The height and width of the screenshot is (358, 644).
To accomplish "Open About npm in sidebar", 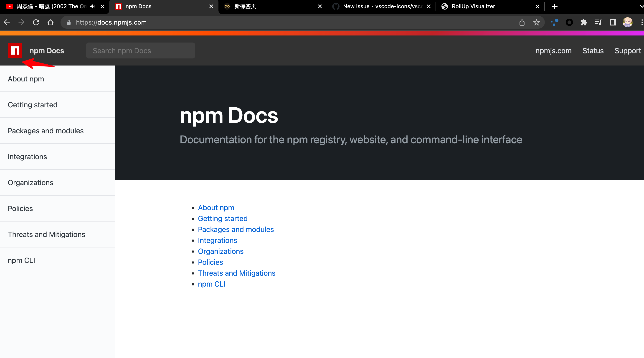I will click(x=58, y=79).
